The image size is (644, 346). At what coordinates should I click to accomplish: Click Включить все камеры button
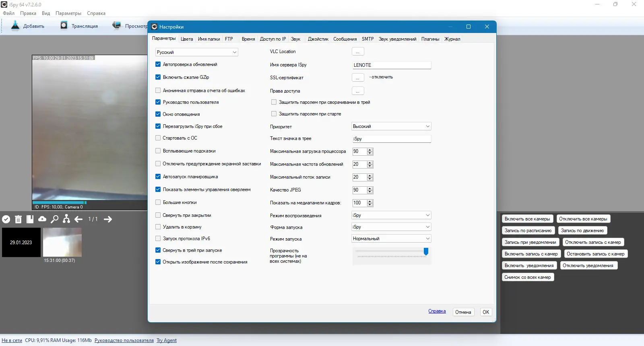pos(527,219)
